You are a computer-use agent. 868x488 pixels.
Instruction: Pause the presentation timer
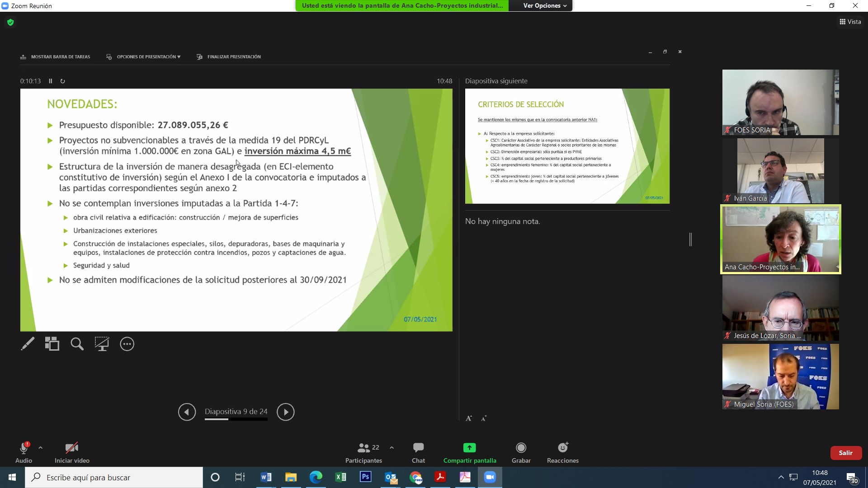pyautogui.click(x=51, y=81)
